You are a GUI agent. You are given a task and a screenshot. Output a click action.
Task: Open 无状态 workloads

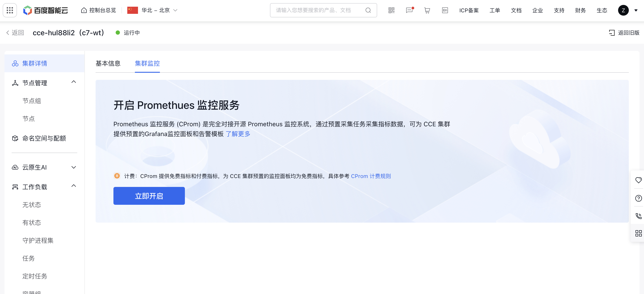pos(32,205)
